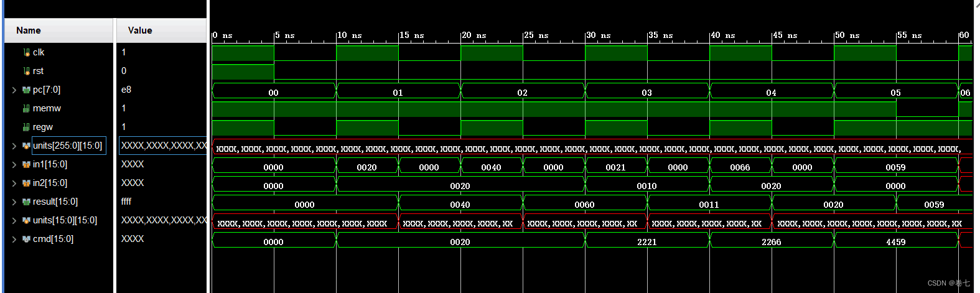
Task: Click the Name column header
Action: 59,30
